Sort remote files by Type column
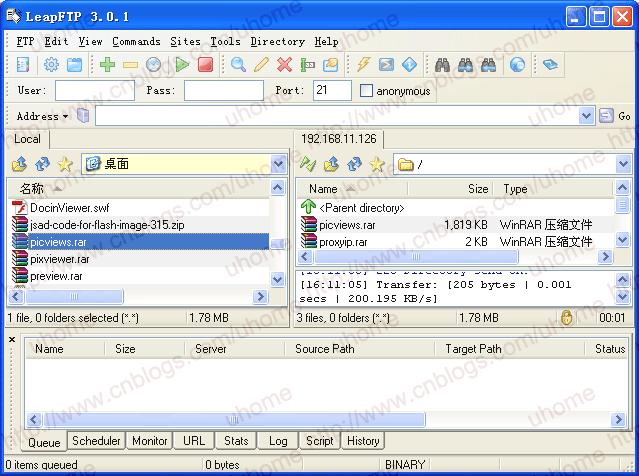The image size is (639, 476). coord(553,189)
